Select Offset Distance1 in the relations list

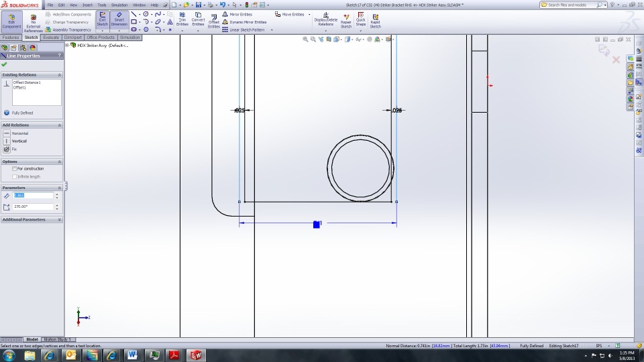coord(27,82)
